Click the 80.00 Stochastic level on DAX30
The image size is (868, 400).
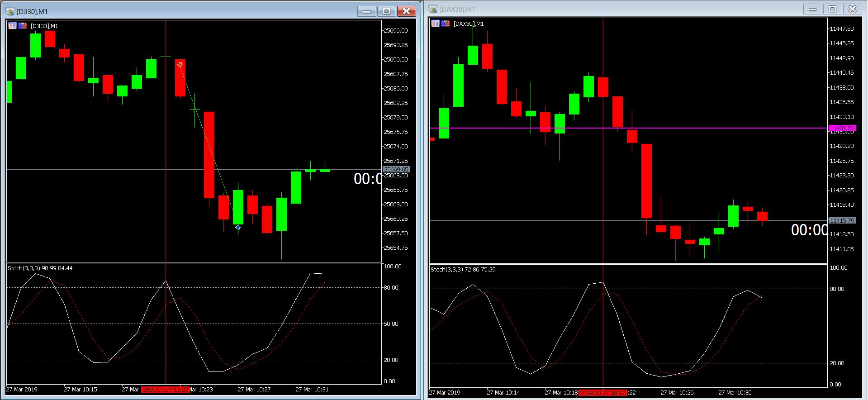(837, 289)
